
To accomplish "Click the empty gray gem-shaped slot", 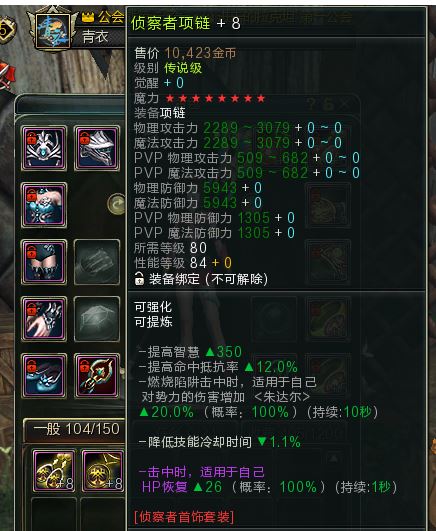I will pos(97,319).
